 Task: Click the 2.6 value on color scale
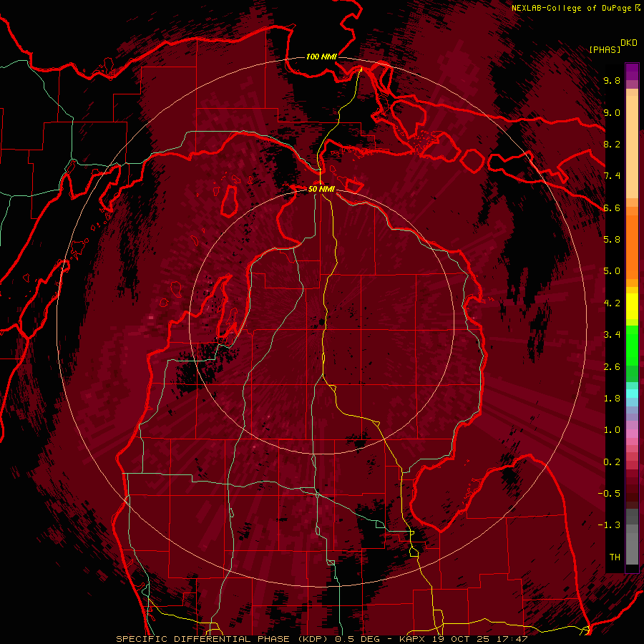612,367
